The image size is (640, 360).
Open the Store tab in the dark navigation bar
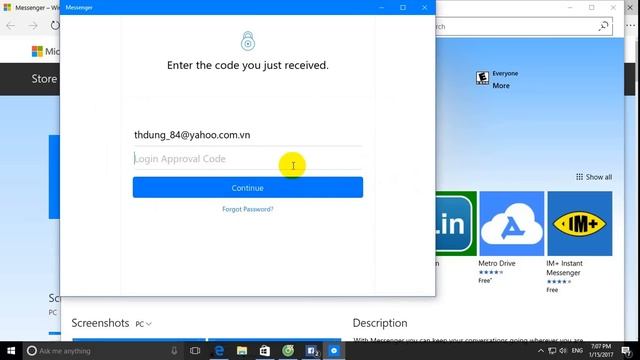tap(44, 79)
